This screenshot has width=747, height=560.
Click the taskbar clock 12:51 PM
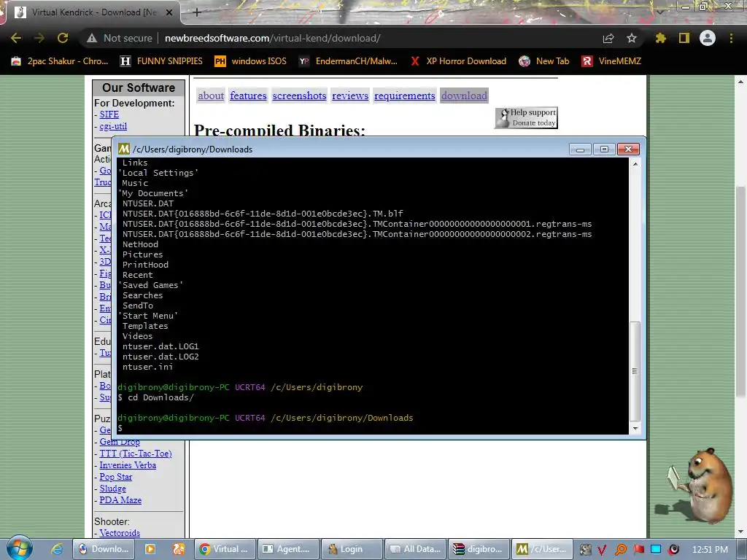[710, 550]
